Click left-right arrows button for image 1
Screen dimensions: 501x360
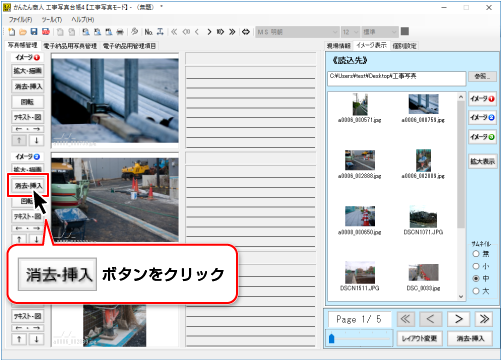[x=28, y=129]
